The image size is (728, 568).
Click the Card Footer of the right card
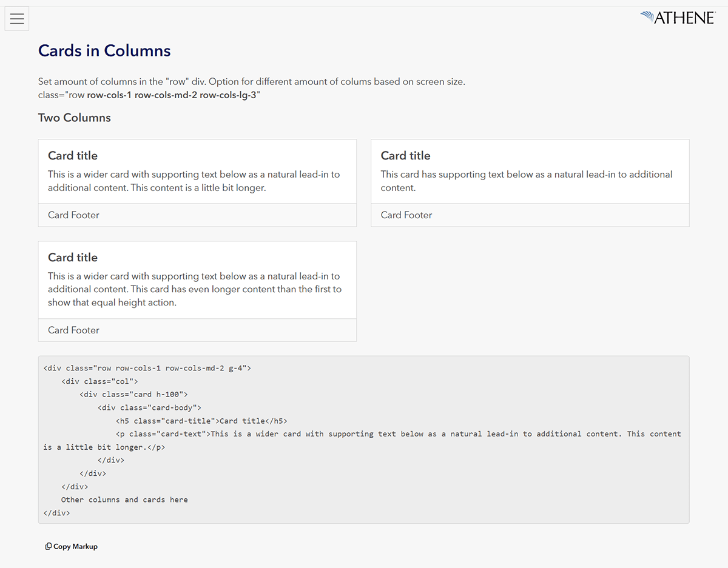pos(406,215)
